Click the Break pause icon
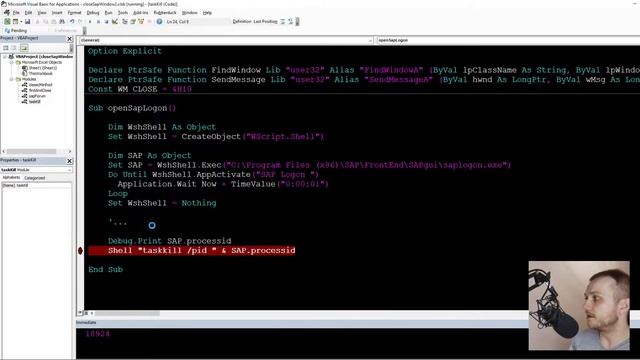 tap(98, 21)
